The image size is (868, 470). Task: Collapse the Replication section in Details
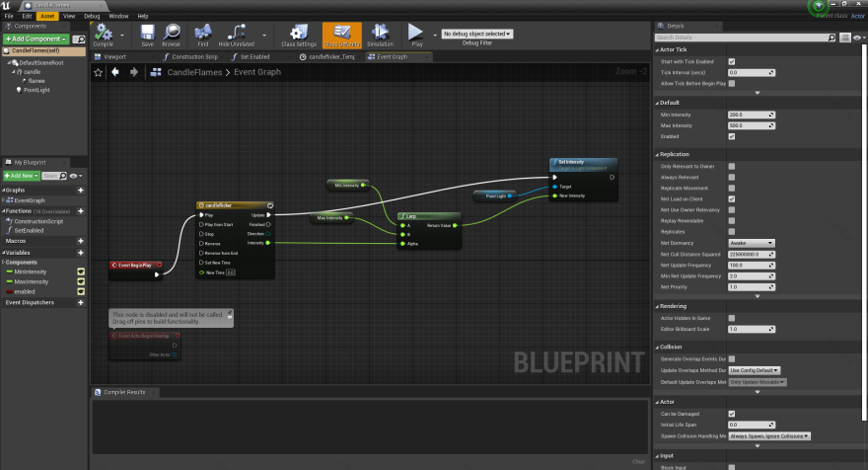pyautogui.click(x=658, y=154)
